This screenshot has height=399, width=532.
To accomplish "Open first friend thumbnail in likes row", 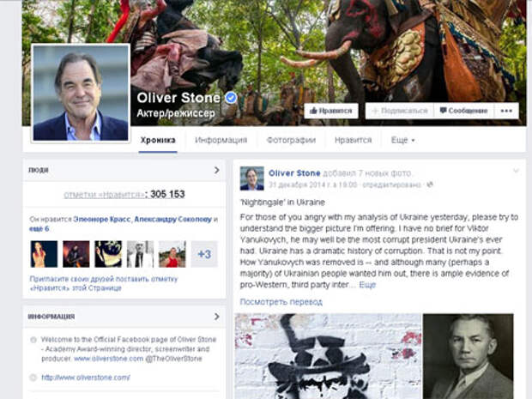I will pos(44,254).
